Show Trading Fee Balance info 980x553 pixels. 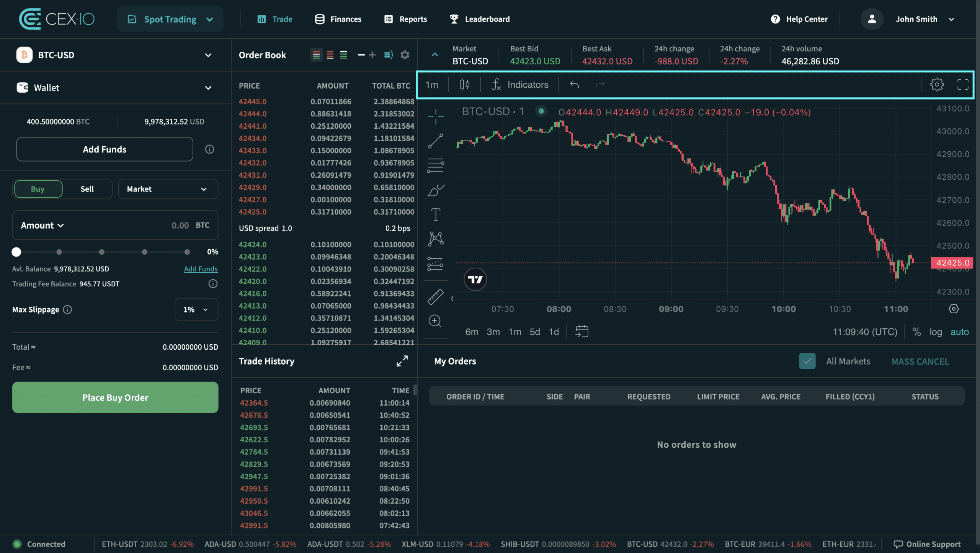point(213,284)
